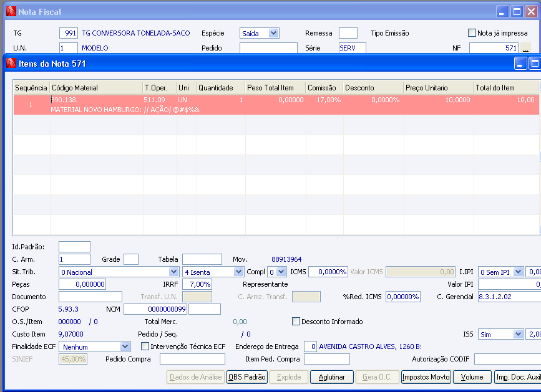Click the Itens da Nota 571 title icon

(11, 64)
